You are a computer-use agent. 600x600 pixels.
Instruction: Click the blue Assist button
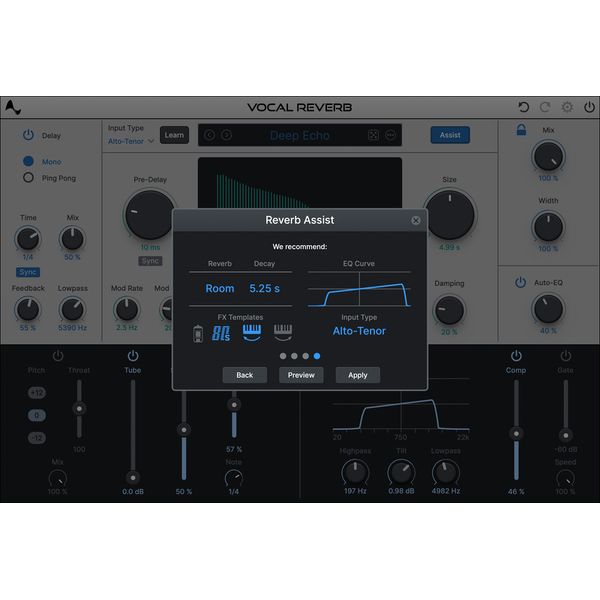[450, 135]
